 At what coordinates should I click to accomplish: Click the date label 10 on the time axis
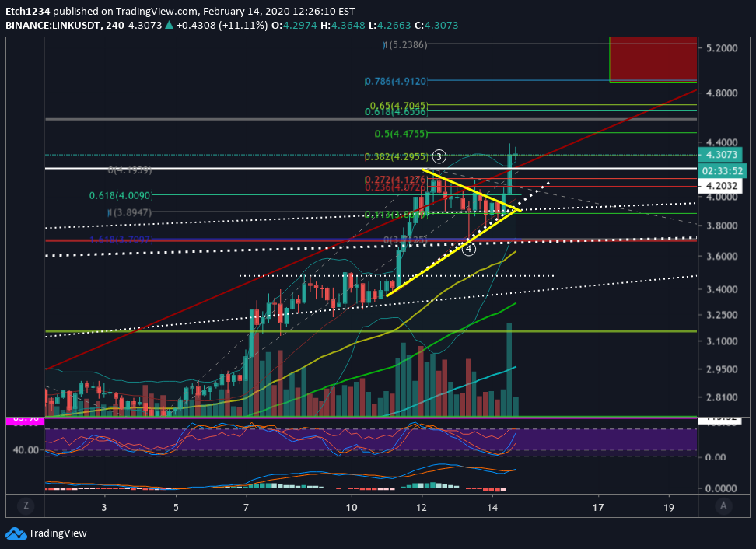(352, 507)
